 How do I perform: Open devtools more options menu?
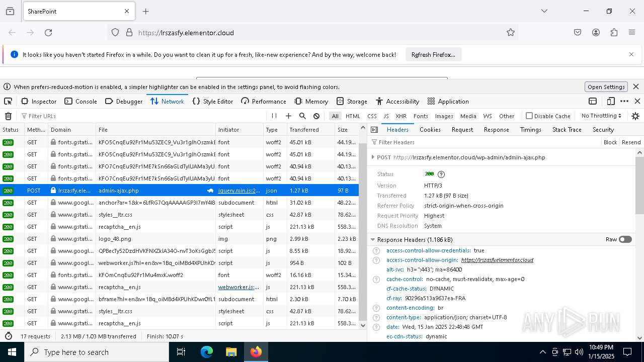coord(624,101)
